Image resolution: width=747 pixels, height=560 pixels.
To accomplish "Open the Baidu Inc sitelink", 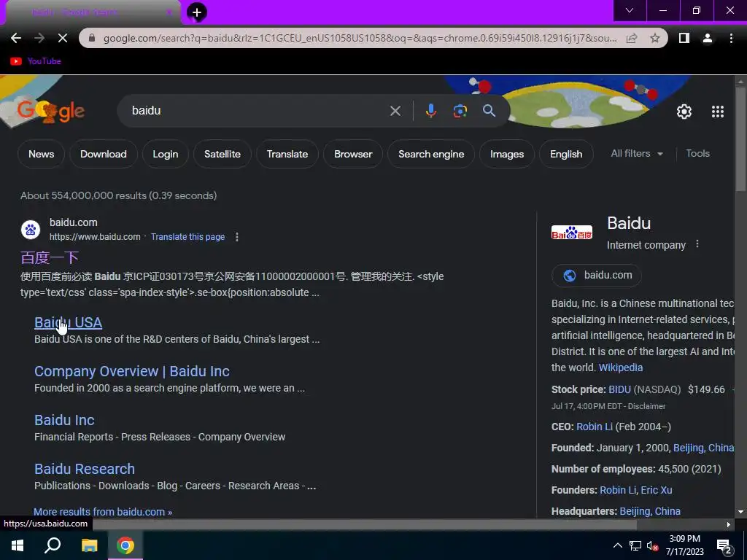I will point(64,420).
